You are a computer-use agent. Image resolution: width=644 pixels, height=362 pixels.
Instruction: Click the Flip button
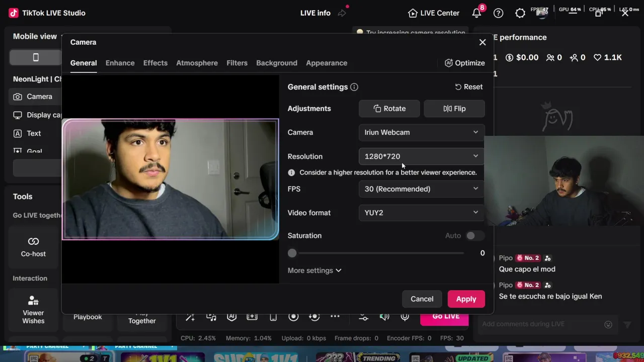click(454, 109)
